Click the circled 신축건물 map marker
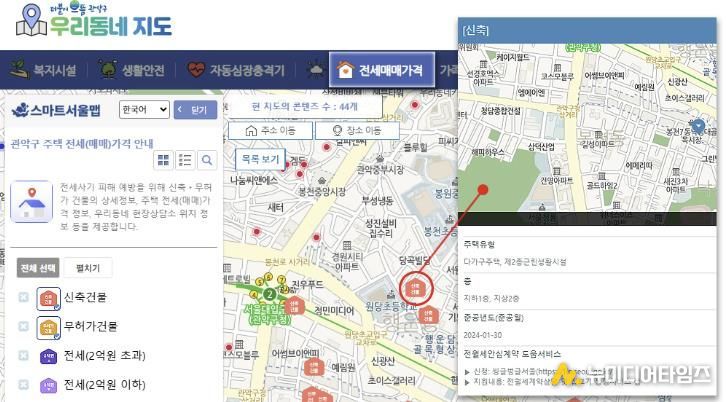Image resolution: width=726 pixels, height=402 pixels. (420, 288)
